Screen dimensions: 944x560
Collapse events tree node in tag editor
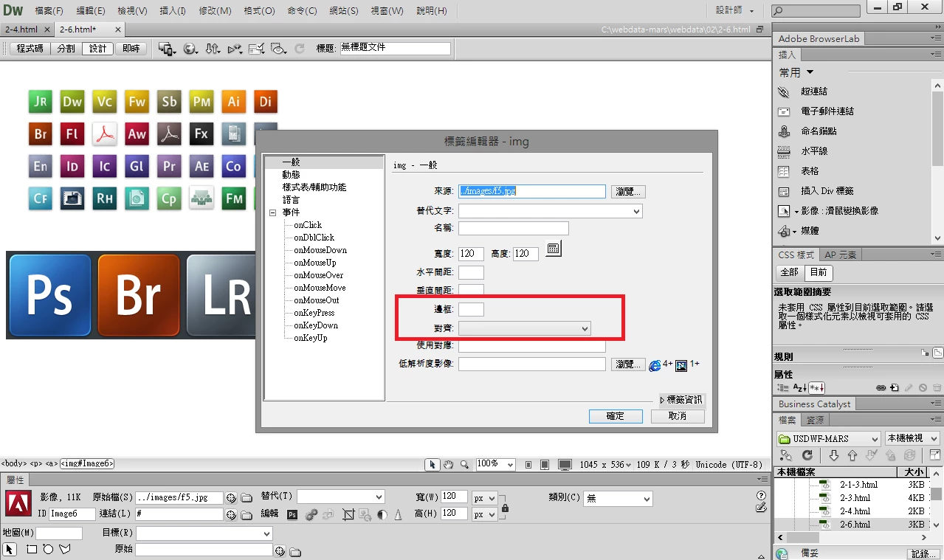click(272, 212)
